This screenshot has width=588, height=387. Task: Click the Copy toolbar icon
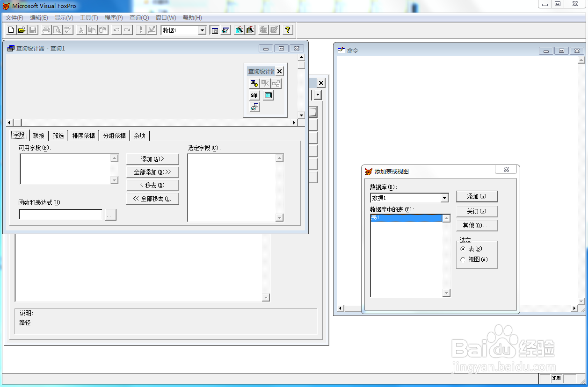pos(92,30)
